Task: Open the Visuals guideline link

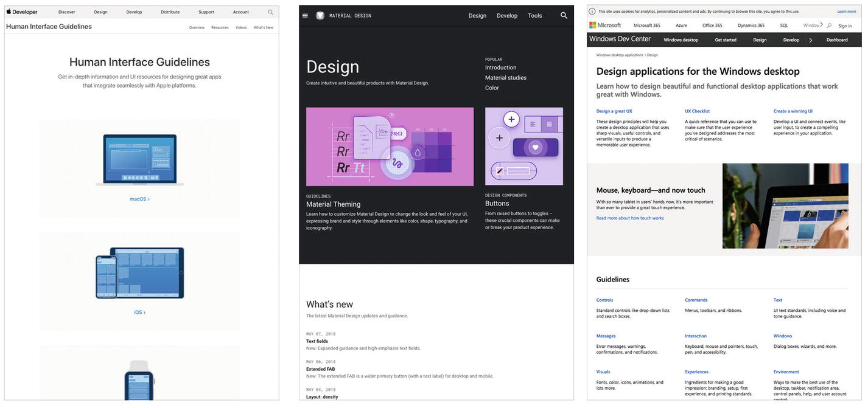Action: 603,372
